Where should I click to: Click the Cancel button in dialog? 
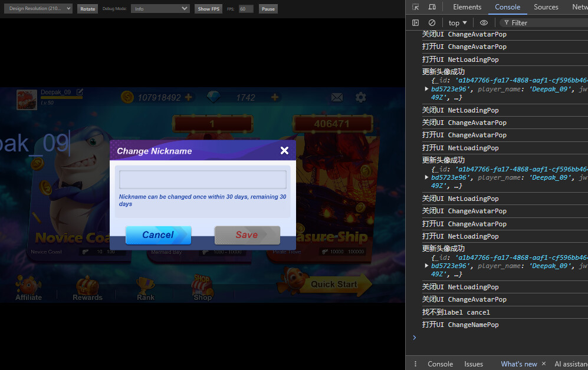[158, 235]
